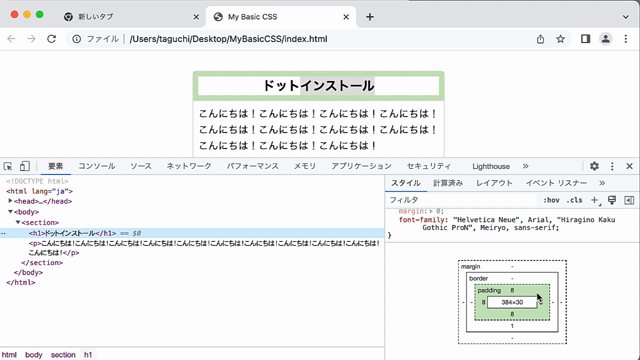Screen dimensions: 640x360
Task: Switch to the 新しいタブ browser tab
Action: (130, 17)
